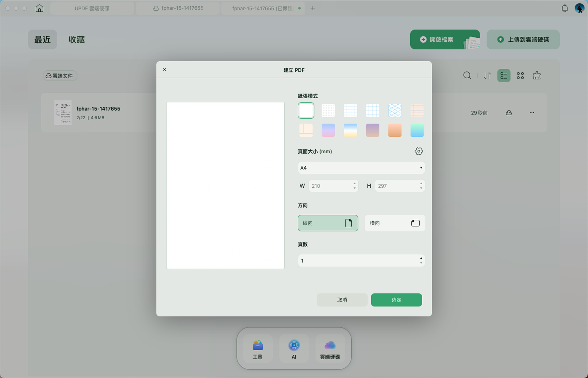Viewport: 588px width, 378px height.
Task: Pick the orange gradient paper style
Action: [x=395, y=130]
